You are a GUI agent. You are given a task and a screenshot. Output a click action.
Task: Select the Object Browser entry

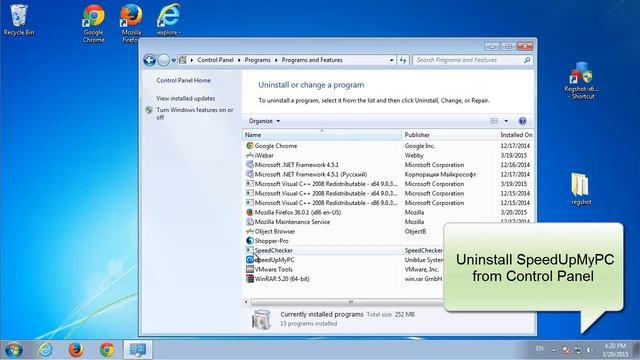[x=275, y=231]
